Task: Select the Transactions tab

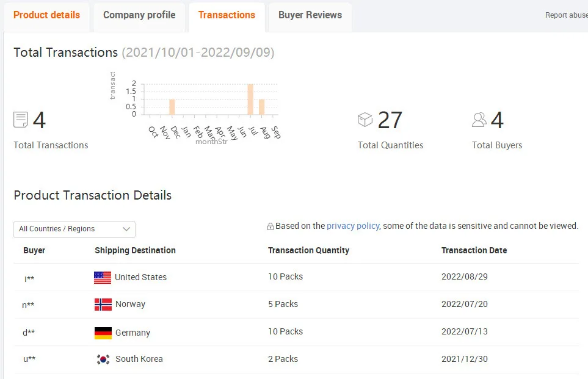Action: click(227, 15)
